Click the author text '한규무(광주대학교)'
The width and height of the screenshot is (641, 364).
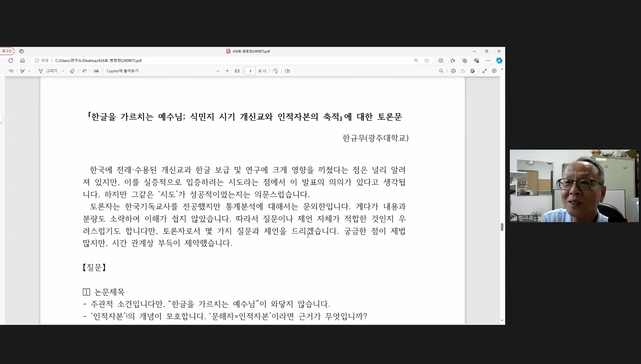(x=376, y=138)
